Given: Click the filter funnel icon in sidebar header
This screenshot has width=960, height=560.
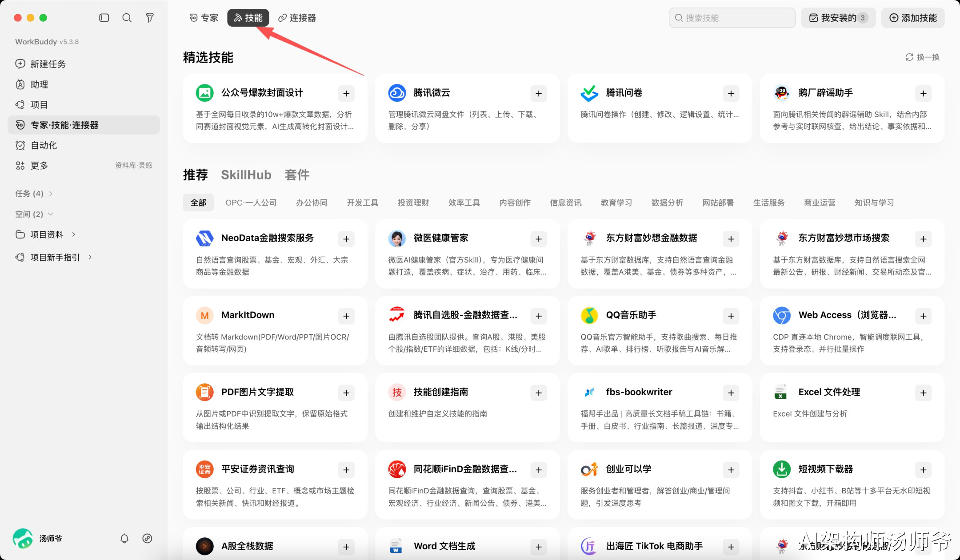Looking at the screenshot, I should 150,18.
